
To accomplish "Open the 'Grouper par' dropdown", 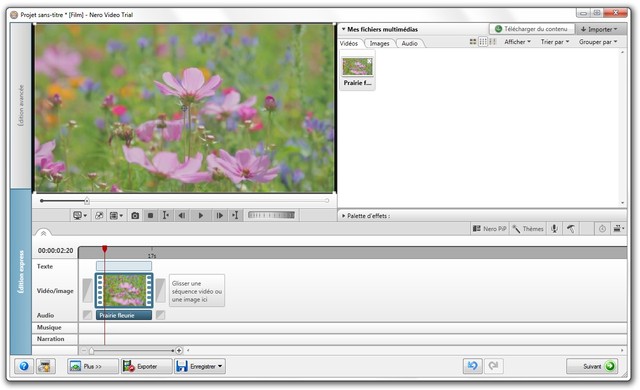I will coord(598,42).
